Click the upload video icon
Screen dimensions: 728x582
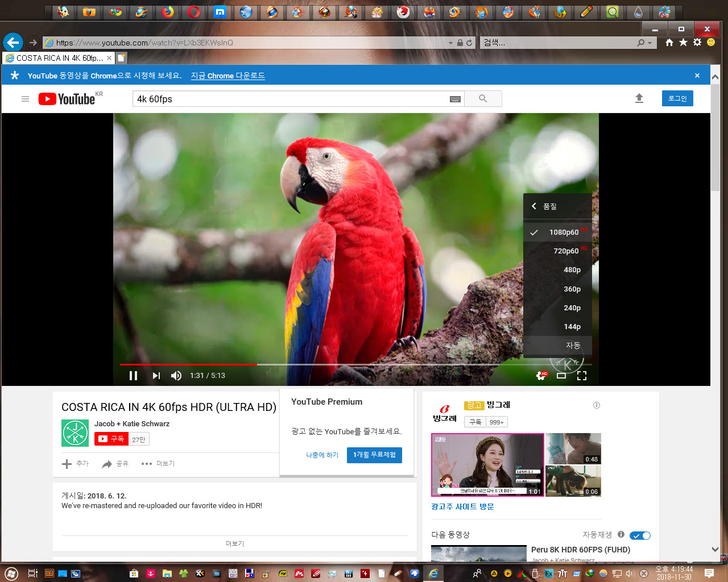point(639,98)
